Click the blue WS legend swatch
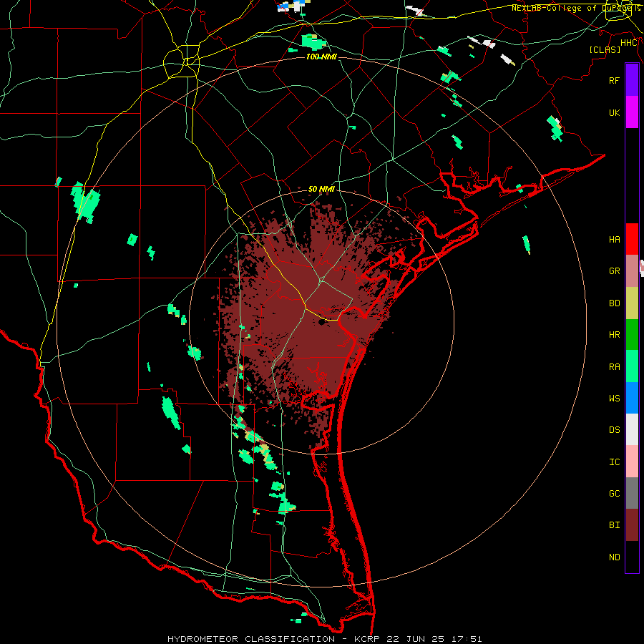 coord(632,398)
